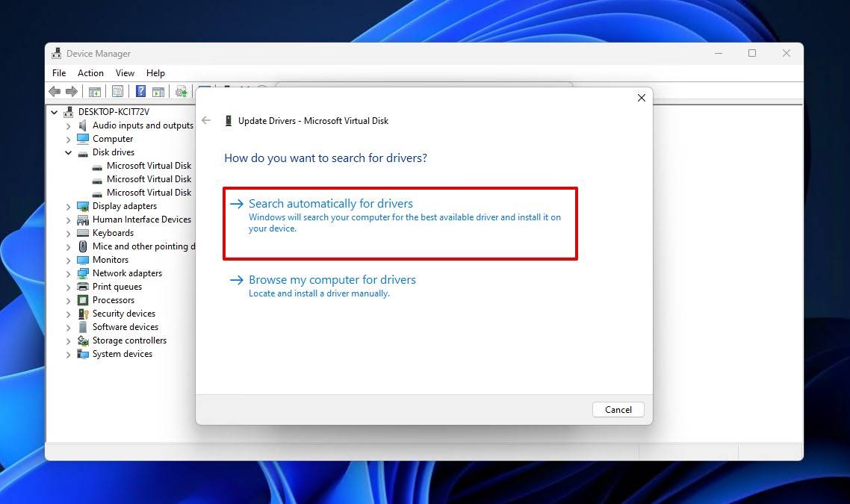The width and height of the screenshot is (850, 504).
Task: Collapse the Disk drives category
Action: 68,153
